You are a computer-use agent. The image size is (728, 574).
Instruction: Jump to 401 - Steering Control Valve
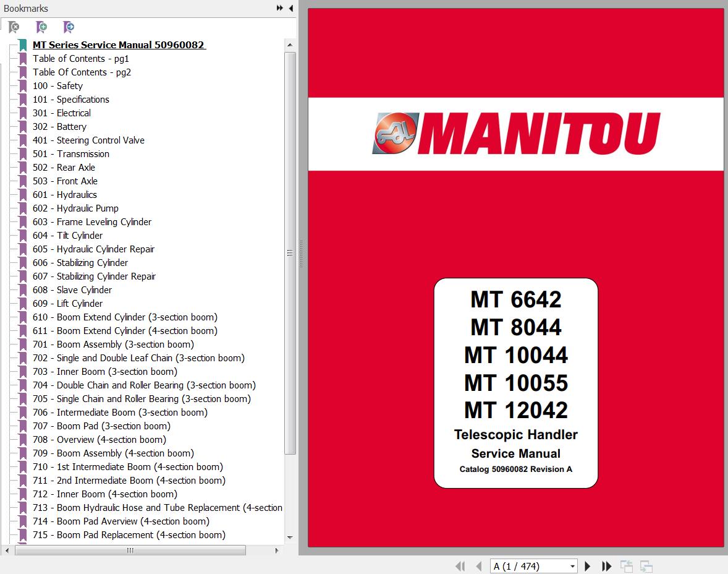click(88, 140)
